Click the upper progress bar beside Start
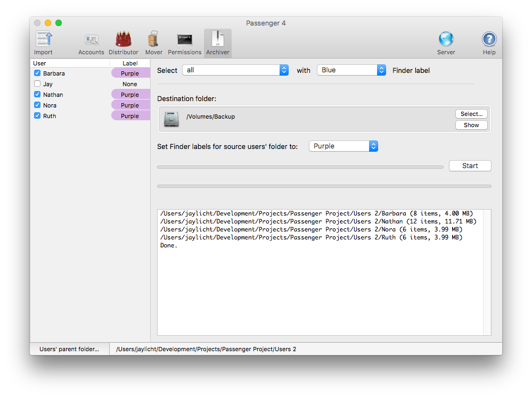Image resolution: width=532 pixels, height=398 pixels. tap(300, 167)
